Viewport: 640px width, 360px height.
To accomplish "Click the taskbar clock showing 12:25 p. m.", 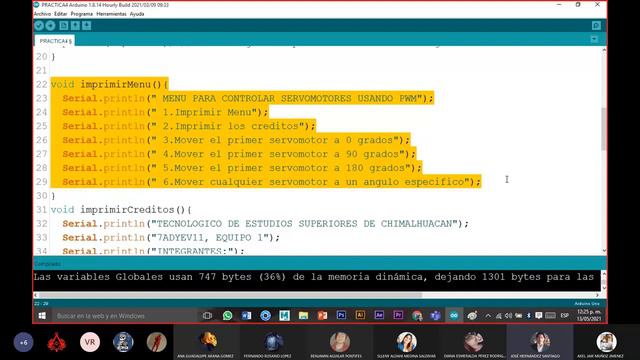I will [x=589, y=315].
